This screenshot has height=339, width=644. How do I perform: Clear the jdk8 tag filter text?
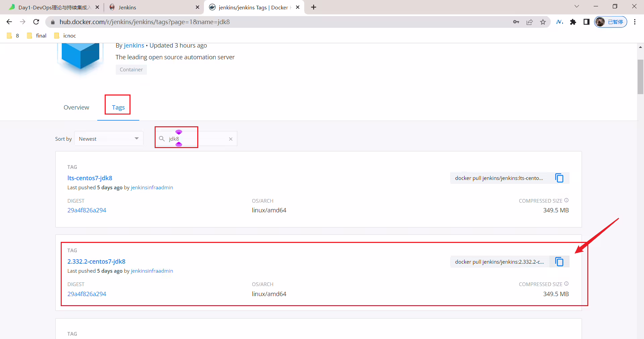tap(231, 139)
